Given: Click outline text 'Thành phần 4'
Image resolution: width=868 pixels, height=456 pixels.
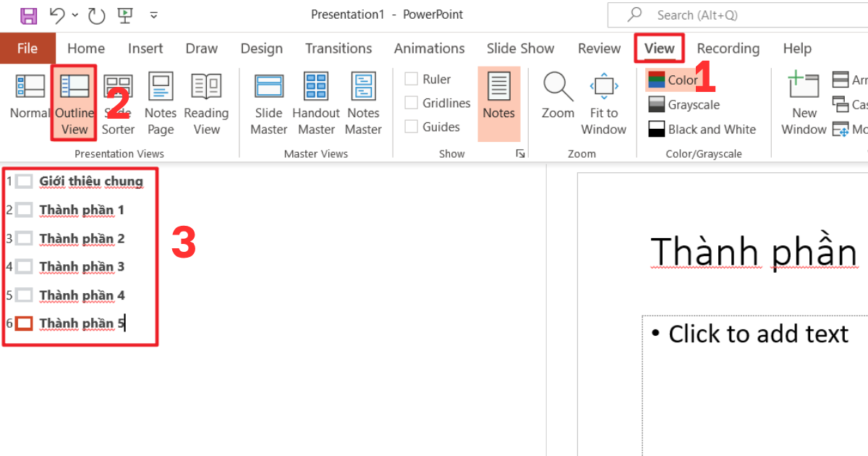Looking at the screenshot, I should point(82,295).
